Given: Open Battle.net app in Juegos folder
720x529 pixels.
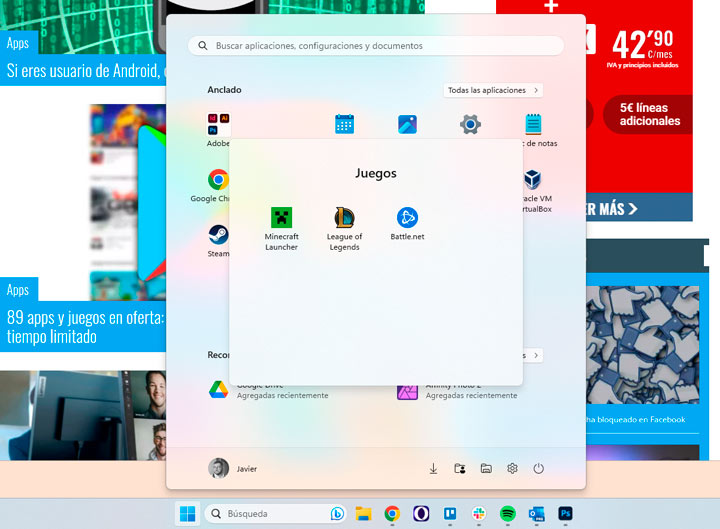Looking at the screenshot, I should point(407,224).
